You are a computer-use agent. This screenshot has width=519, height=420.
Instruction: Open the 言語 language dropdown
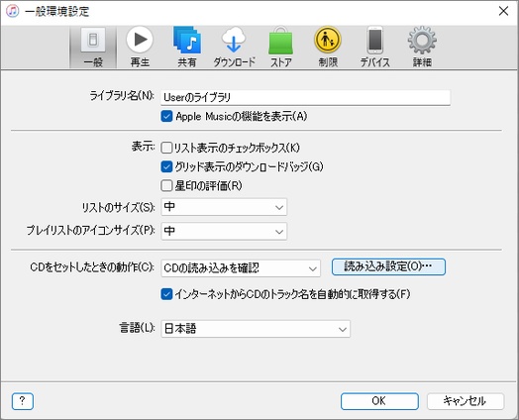(x=256, y=329)
